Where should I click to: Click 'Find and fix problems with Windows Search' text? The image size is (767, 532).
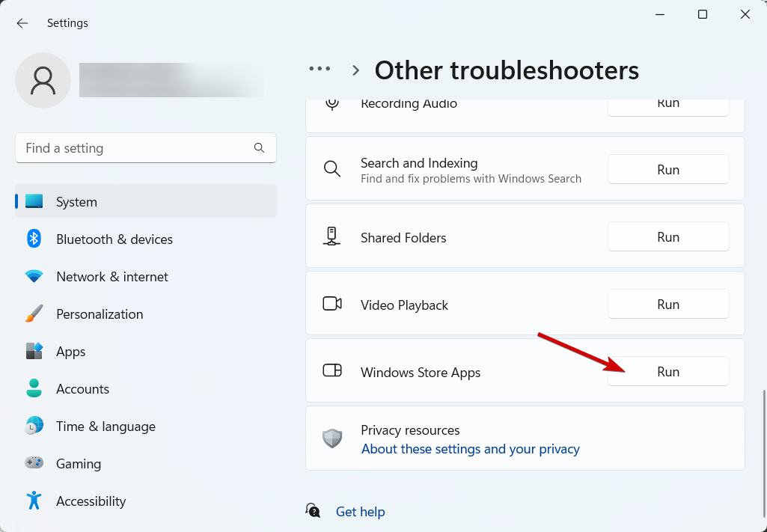[471, 179]
